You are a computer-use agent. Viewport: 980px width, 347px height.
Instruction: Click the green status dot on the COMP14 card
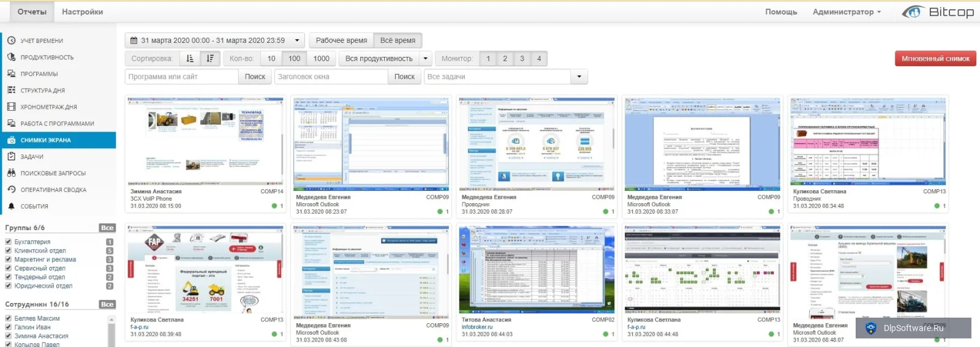(x=274, y=206)
